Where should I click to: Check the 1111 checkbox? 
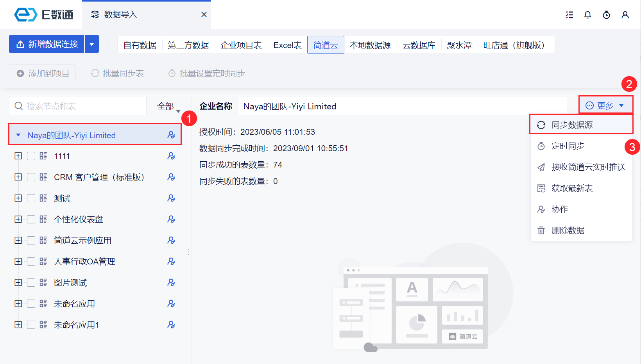click(x=31, y=156)
